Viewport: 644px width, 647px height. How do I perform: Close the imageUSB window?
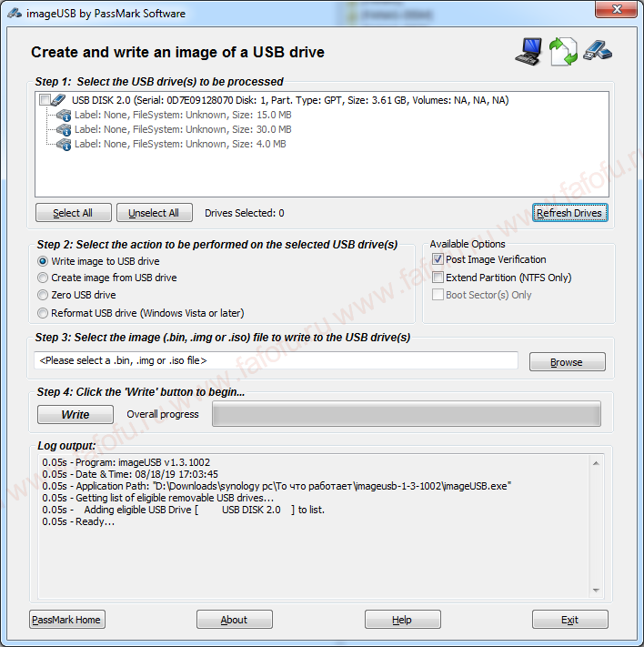[617, 9]
